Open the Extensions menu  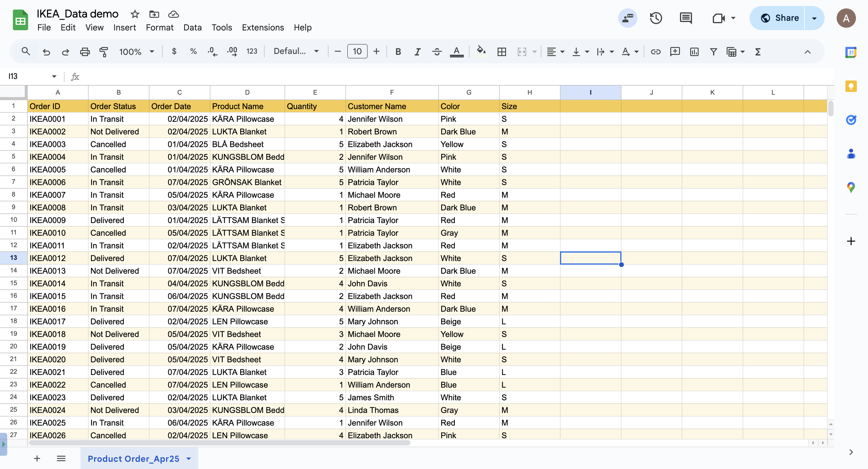click(x=263, y=28)
